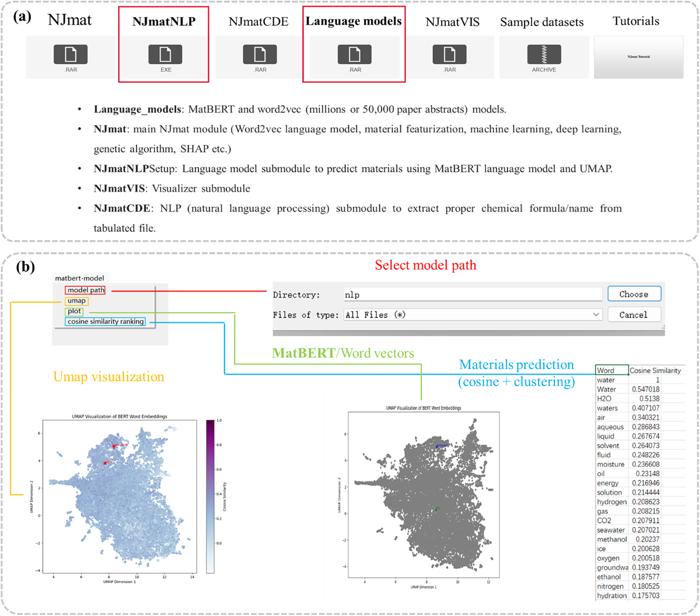This screenshot has height=616, width=700.
Task: Select the NJmatCDE .RAR file icon
Action: tap(259, 54)
